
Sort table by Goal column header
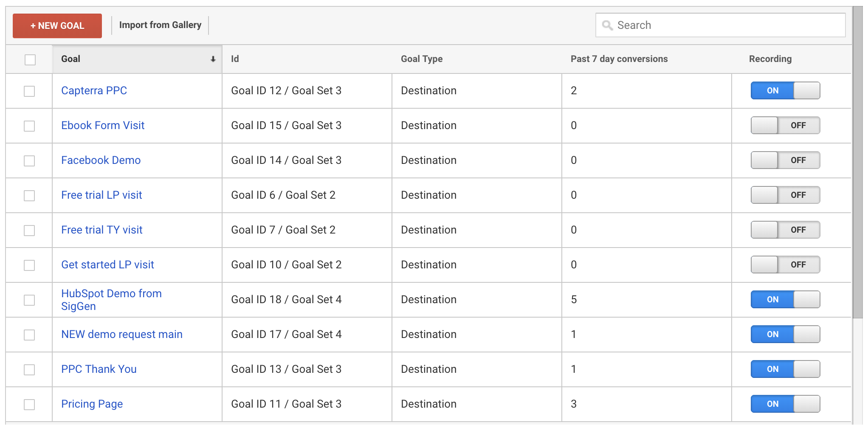(x=71, y=59)
